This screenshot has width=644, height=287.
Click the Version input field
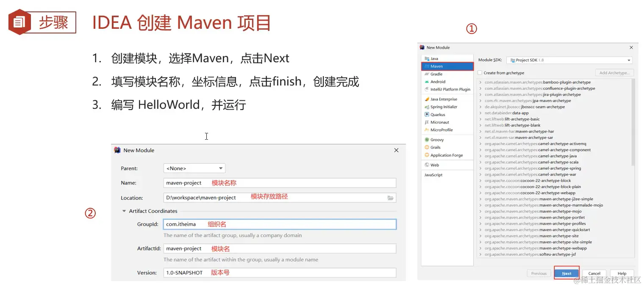280,273
